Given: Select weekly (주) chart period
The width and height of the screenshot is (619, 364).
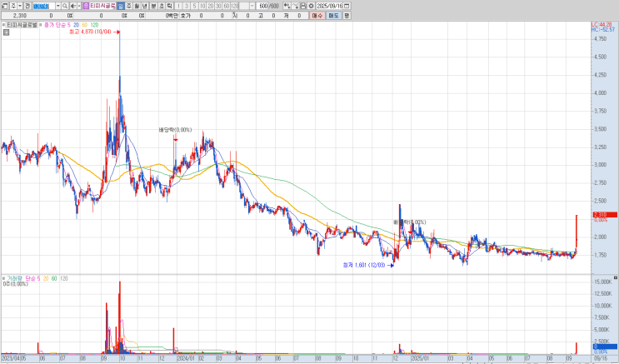Looking at the screenshot, I should click(x=129, y=6).
